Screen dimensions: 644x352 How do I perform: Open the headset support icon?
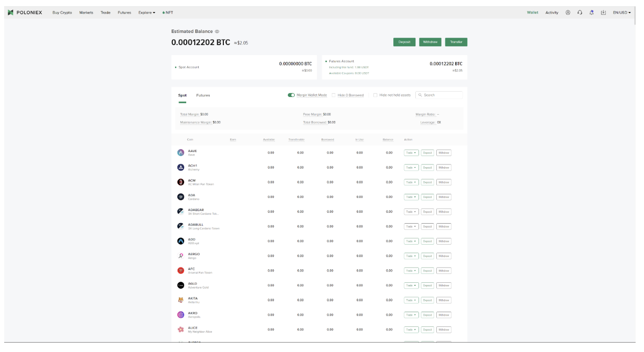(580, 13)
